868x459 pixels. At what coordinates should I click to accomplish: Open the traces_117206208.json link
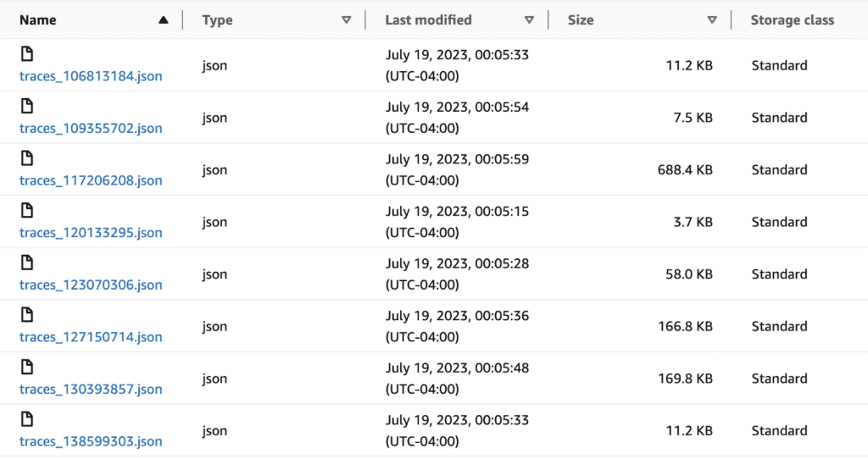click(91, 180)
